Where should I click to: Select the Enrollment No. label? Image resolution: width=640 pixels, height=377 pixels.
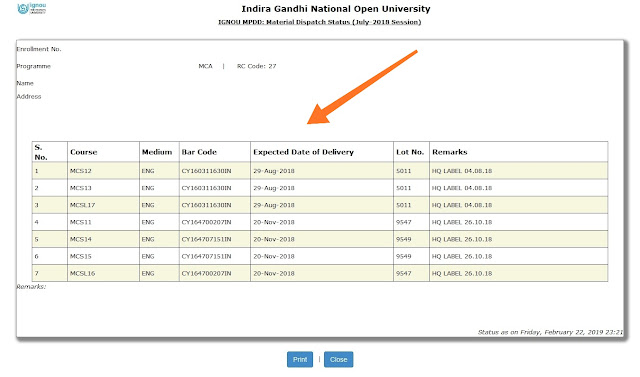(x=39, y=49)
